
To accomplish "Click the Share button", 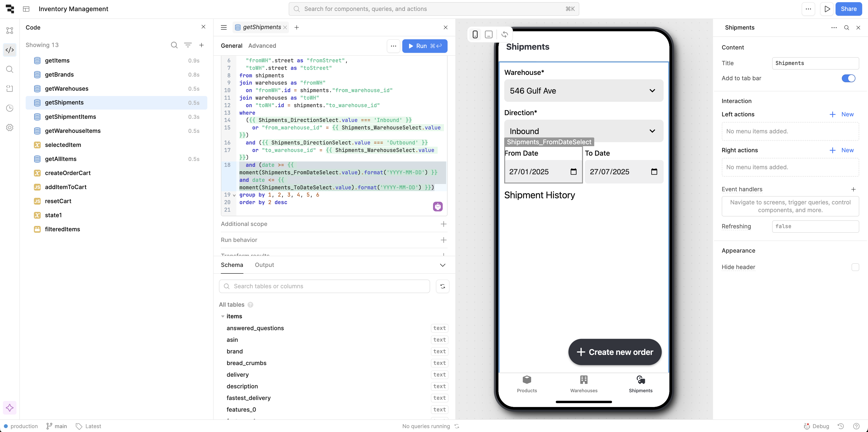I will tap(848, 9).
